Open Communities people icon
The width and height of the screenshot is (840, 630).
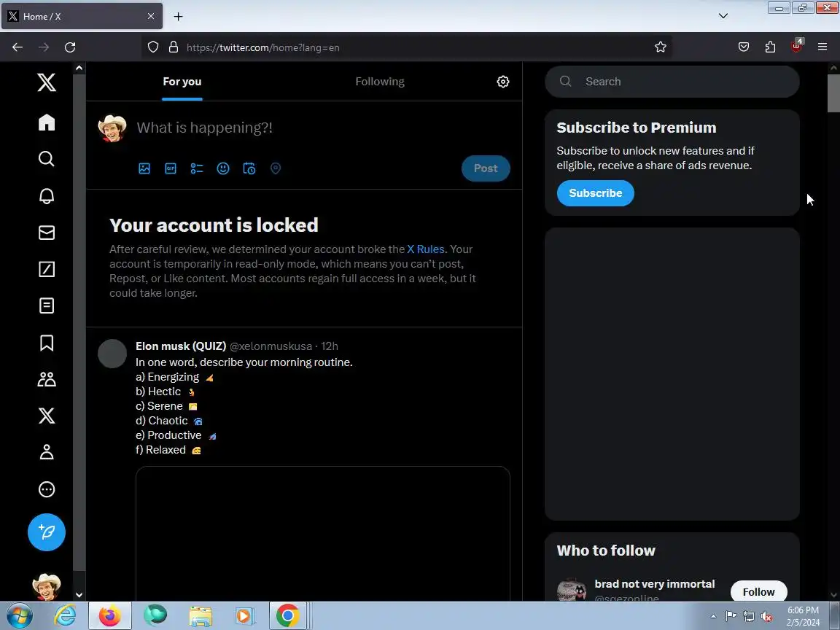(x=47, y=379)
